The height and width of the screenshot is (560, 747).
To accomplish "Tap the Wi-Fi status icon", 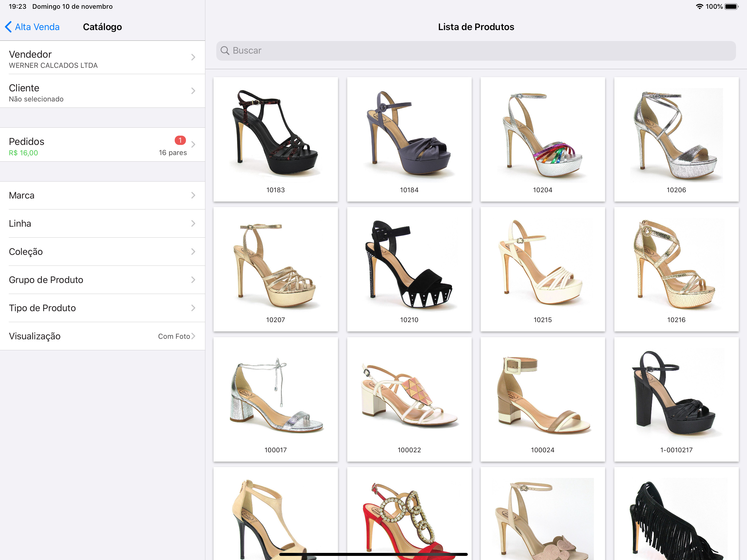I will 699,6.
